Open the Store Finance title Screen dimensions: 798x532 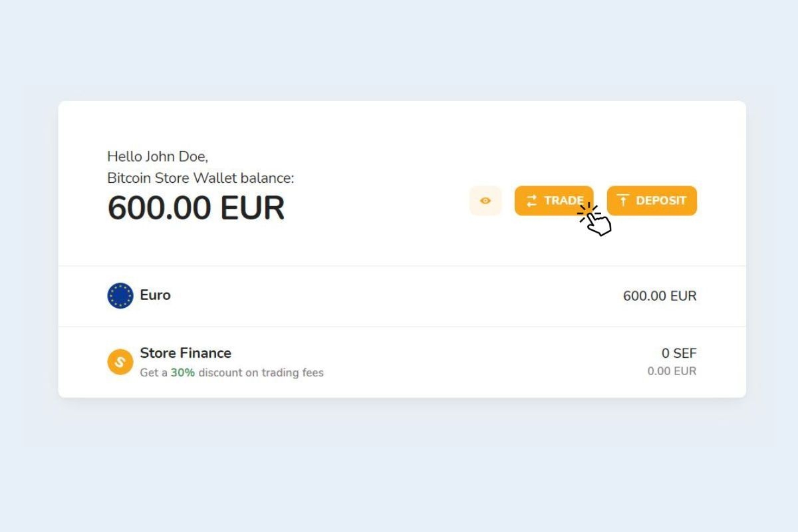point(186,353)
